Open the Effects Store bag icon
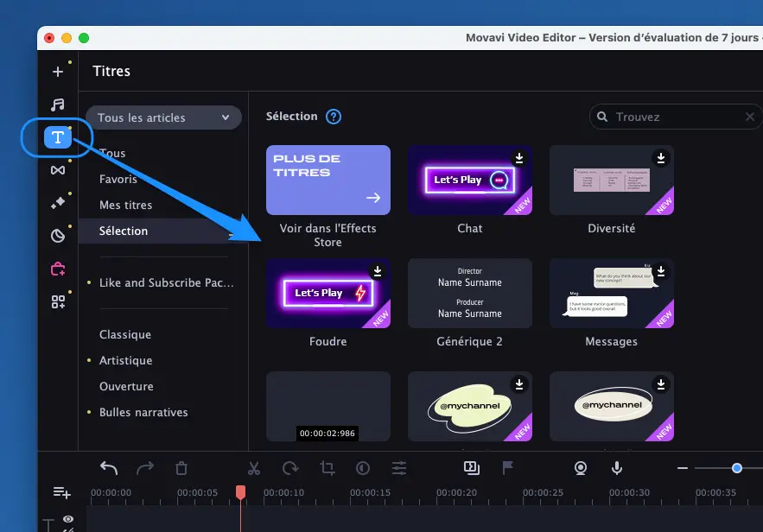This screenshot has height=532, width=763. pos(57,269)
